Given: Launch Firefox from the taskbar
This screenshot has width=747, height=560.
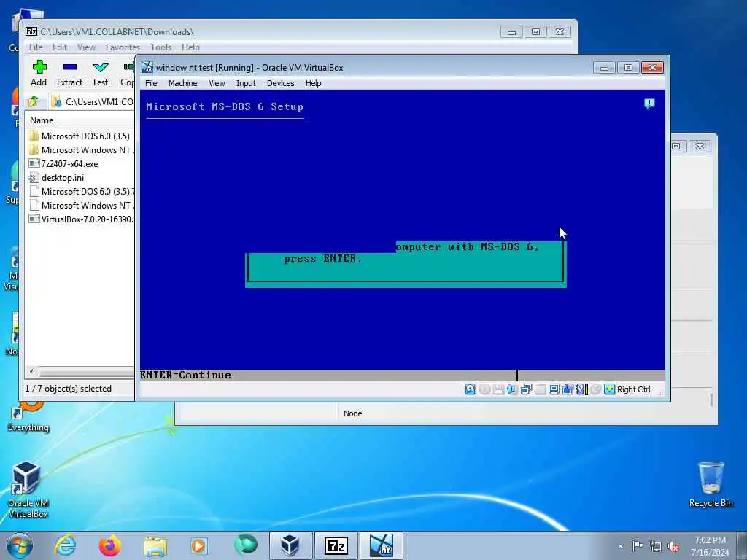Looking at the screenshot, I should pos(109,545).
